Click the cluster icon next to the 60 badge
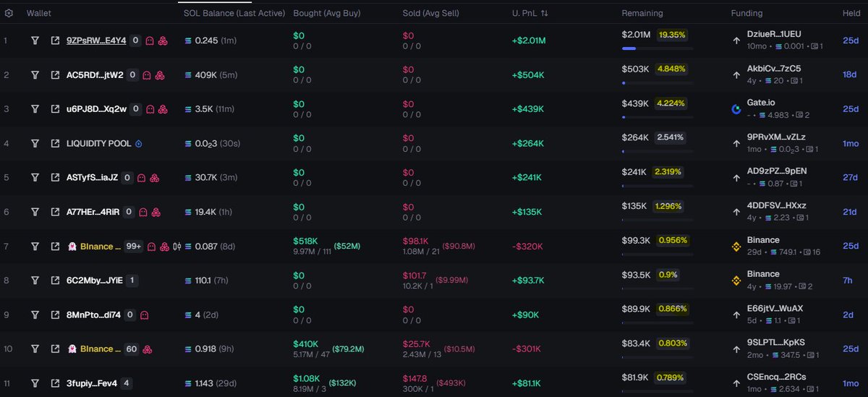The height and width of the screenshot is (397, 868). coord(147,349)
